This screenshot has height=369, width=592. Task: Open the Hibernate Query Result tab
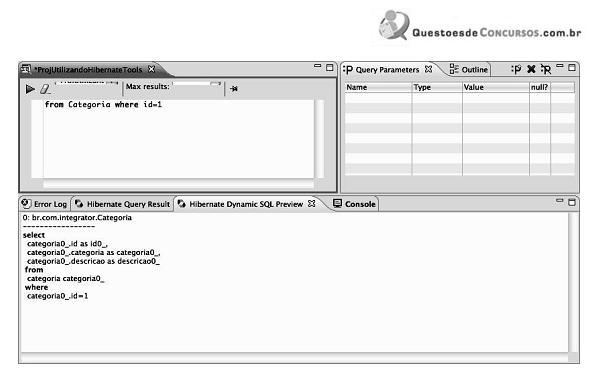(x=123, y=204)
